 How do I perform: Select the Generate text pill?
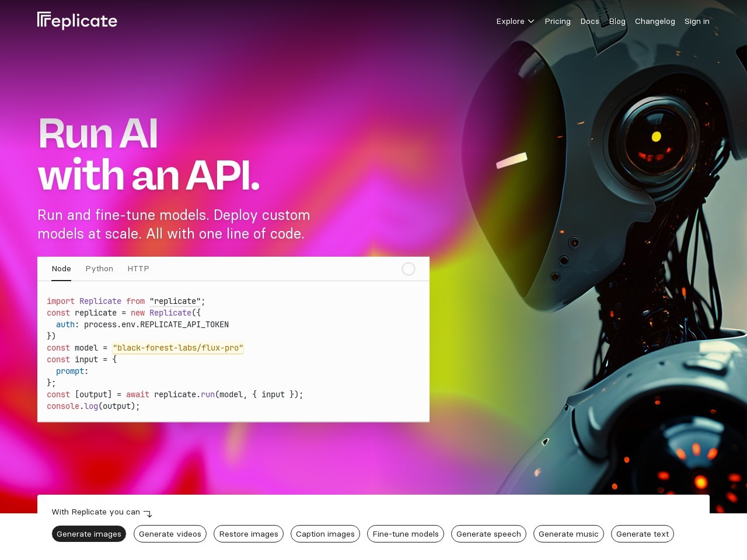click(642, 534)
